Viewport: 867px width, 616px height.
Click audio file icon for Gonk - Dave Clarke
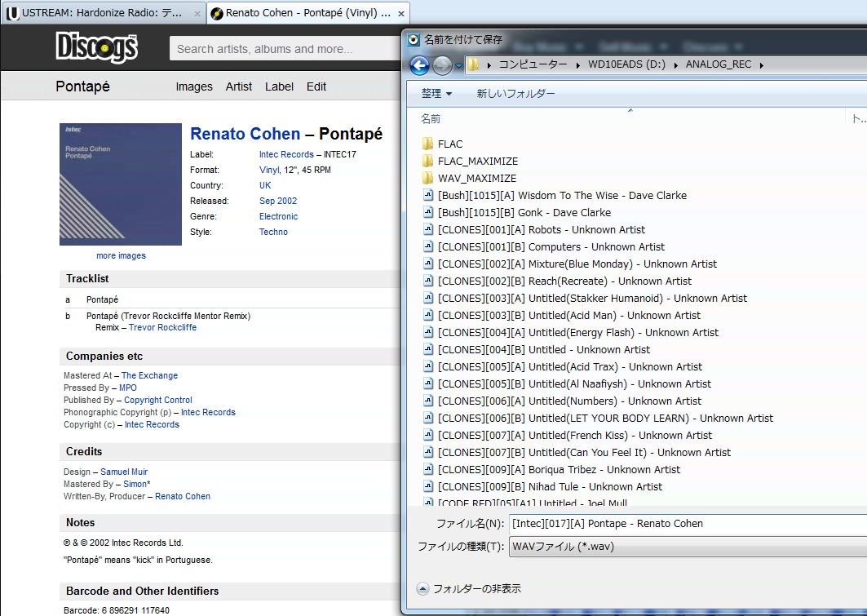[x=428, y=212]
